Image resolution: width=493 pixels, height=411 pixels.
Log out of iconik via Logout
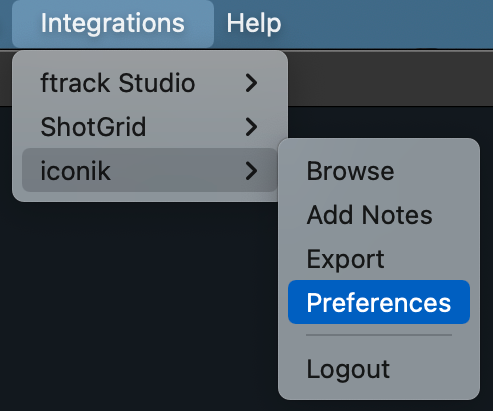point(379,369)
